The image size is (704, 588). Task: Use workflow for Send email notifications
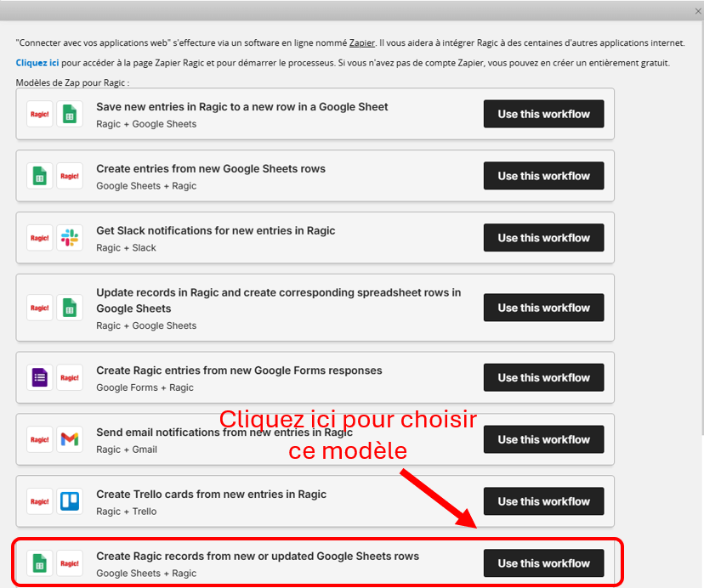tap(543, 439)
